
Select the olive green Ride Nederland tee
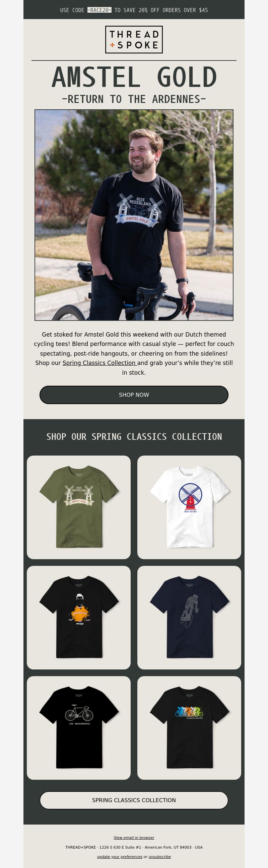[79, 507]
